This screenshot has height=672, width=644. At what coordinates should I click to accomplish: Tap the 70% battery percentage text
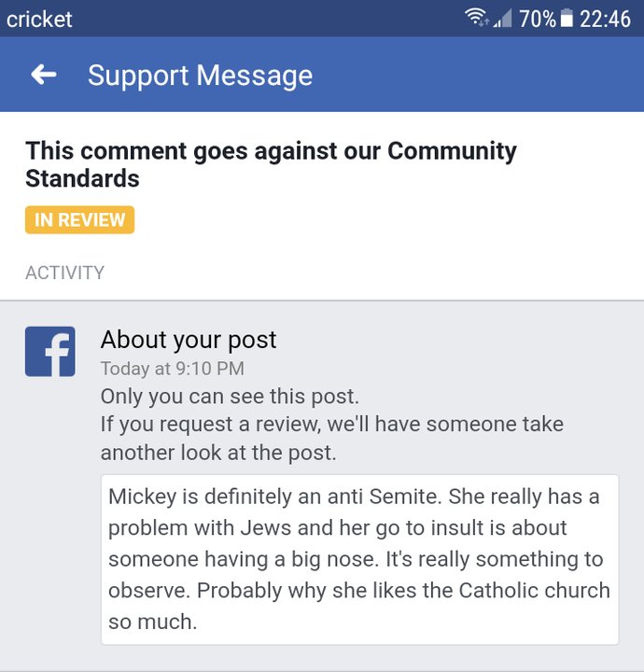pos(538,20)
